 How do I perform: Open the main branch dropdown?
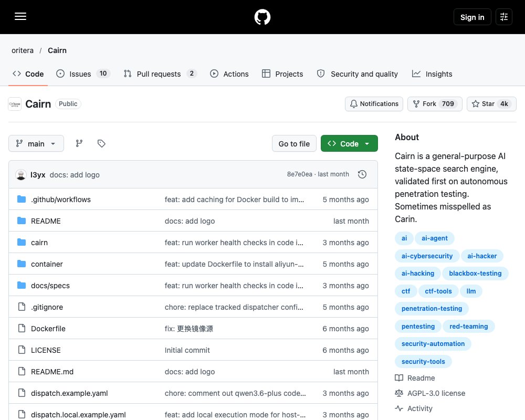(x=36, y=144)
